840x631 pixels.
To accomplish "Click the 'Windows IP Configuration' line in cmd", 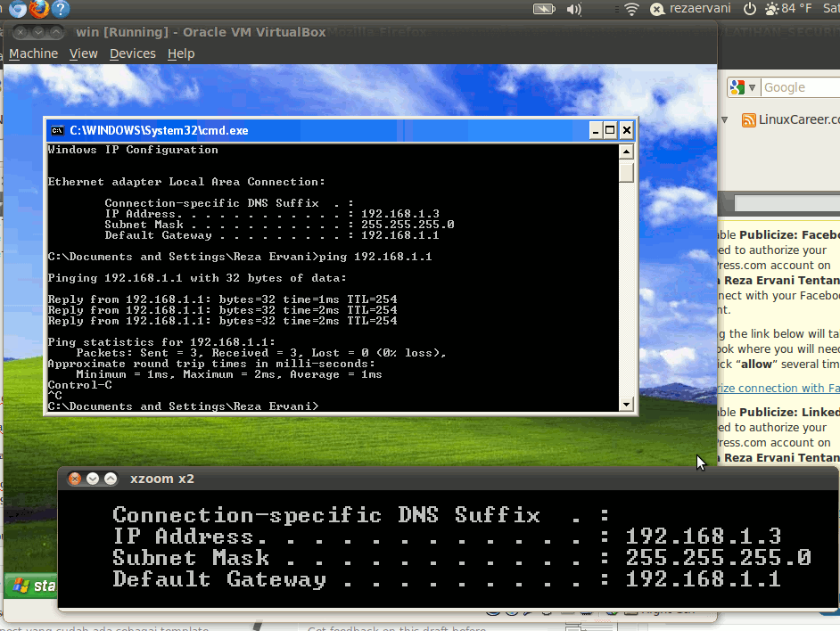I will (x=133, y=150).
